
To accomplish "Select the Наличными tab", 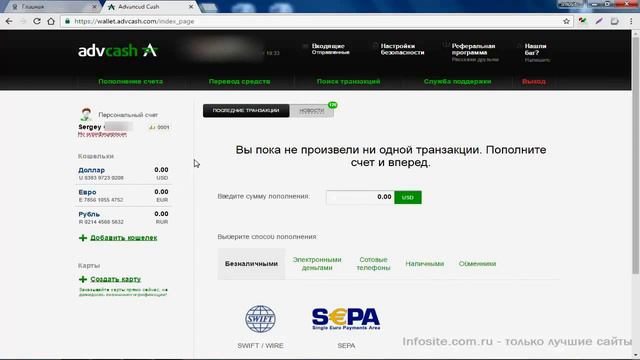I will click(424, 264).
